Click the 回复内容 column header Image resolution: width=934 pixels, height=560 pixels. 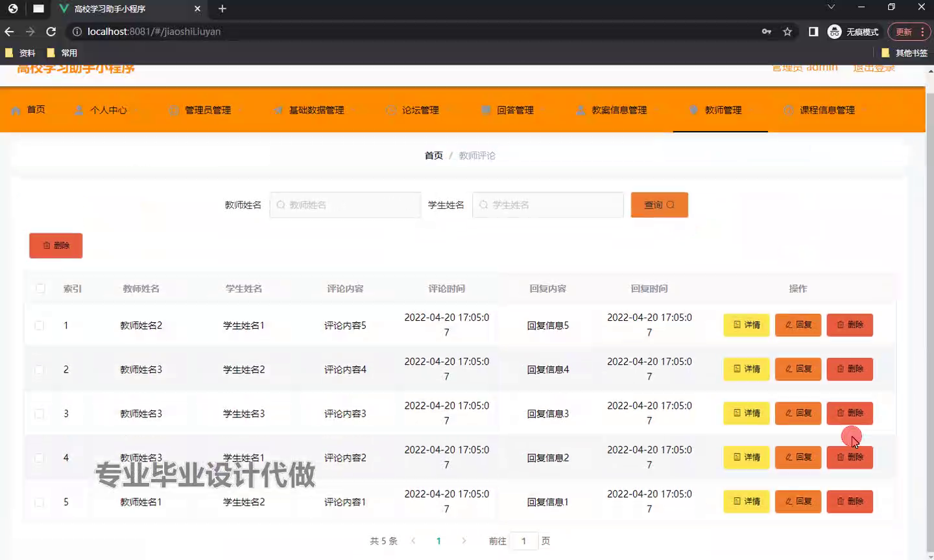pos(547,288)
